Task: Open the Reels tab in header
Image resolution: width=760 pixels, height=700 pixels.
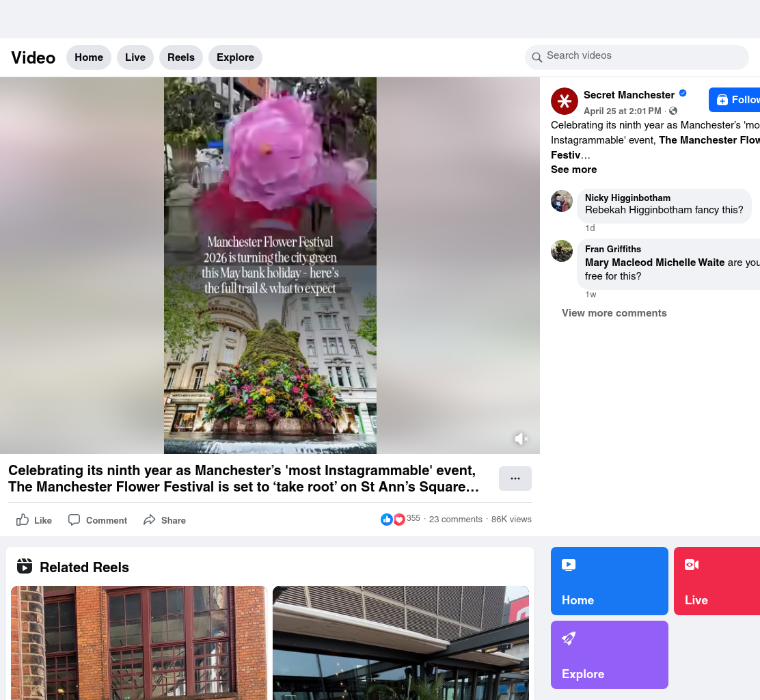Action: pyautogui.click(x=181, y=57)
